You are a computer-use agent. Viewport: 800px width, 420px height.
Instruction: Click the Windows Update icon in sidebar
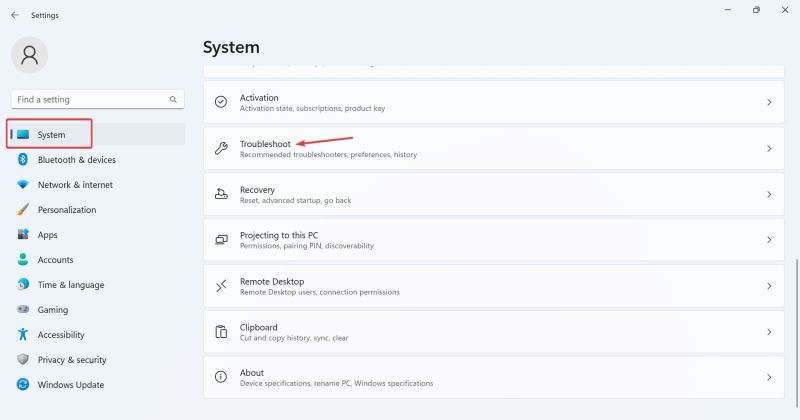(x=23, y=385)
